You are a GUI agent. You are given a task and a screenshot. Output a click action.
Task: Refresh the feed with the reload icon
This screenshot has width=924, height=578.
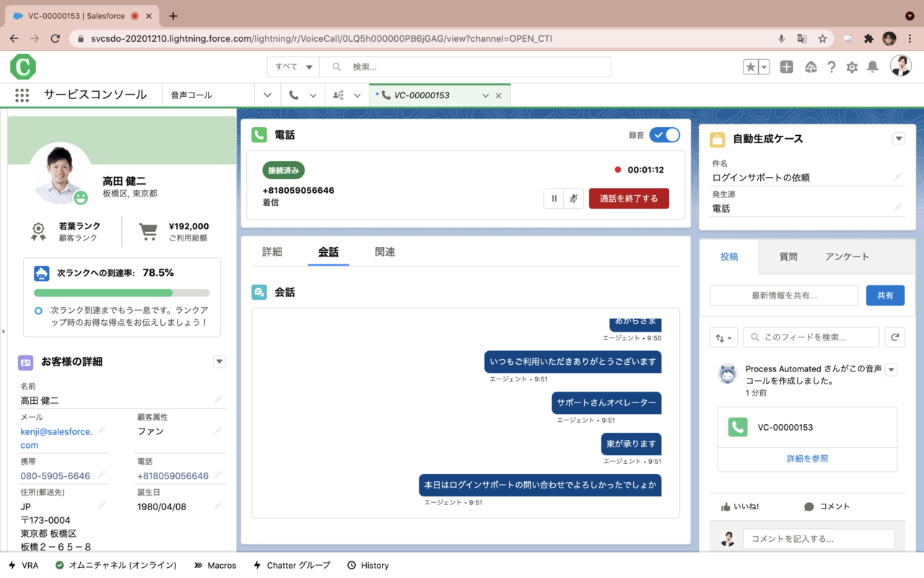tap(895, 337)
